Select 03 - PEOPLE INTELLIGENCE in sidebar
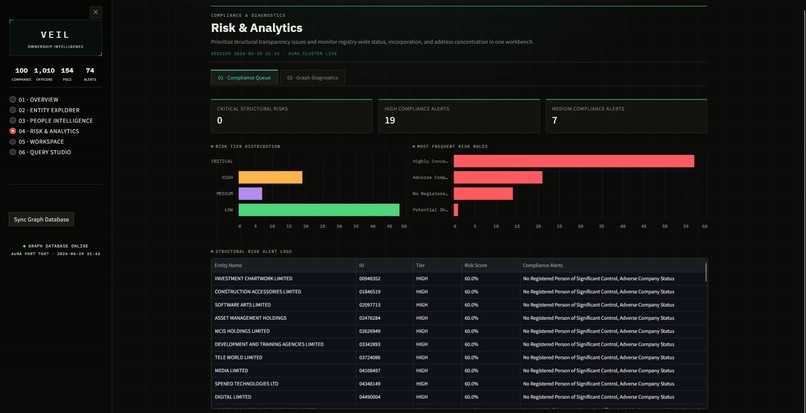Viewport: 806px width, 413px height. (x=51, y=121)
